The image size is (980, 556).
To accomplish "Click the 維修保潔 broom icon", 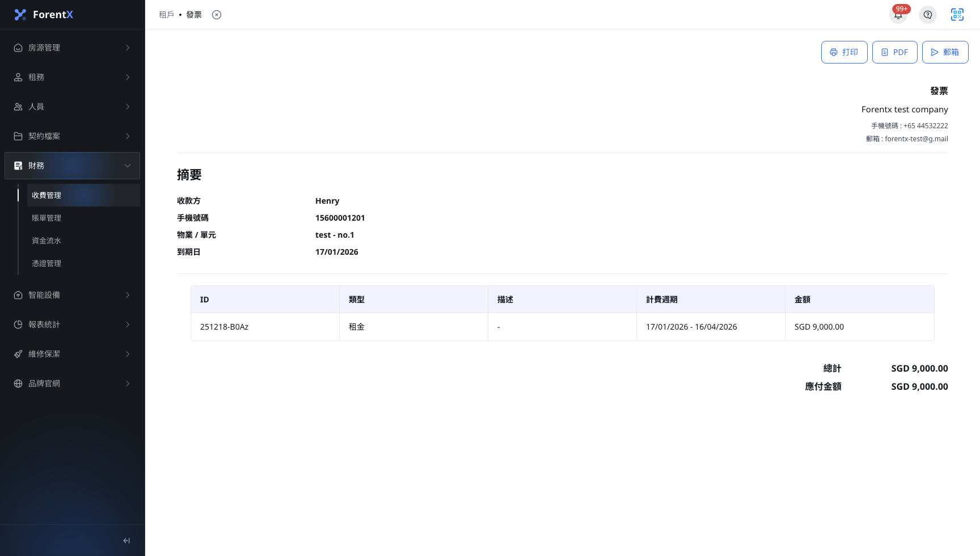I will click(18, 354).
